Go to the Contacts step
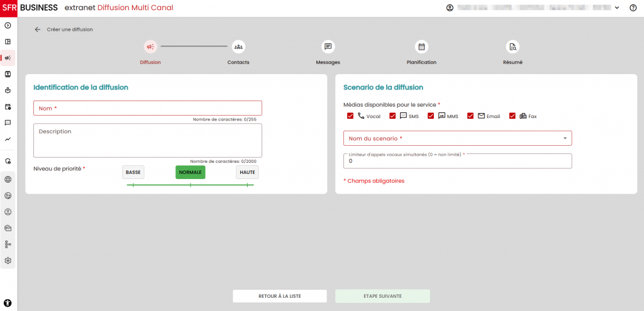 tap(238, 47)
